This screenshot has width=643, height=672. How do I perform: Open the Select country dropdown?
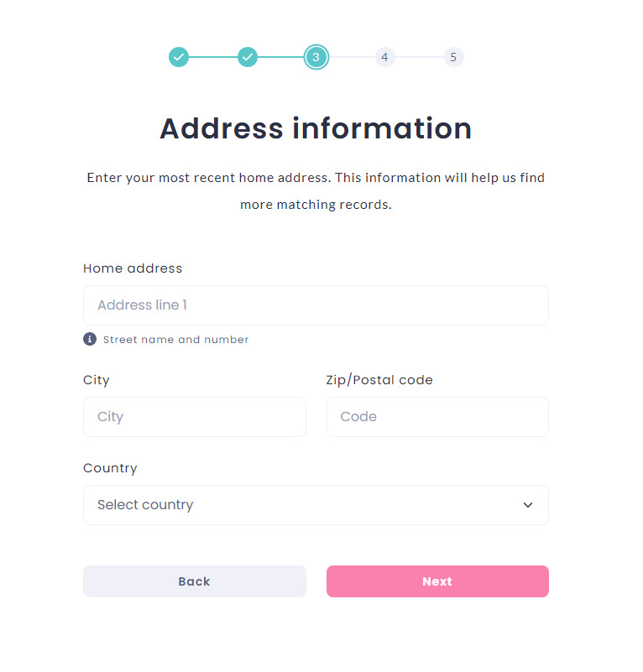pos(316,505)
